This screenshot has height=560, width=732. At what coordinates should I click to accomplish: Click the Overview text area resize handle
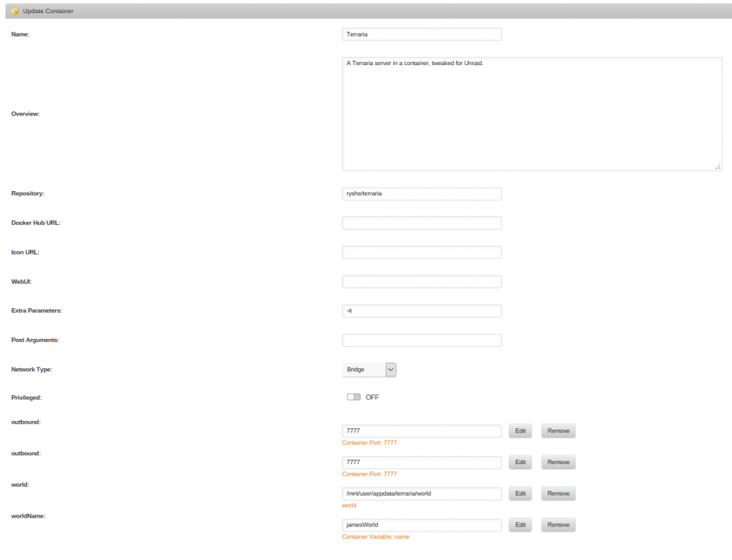[x=717, y=167]
